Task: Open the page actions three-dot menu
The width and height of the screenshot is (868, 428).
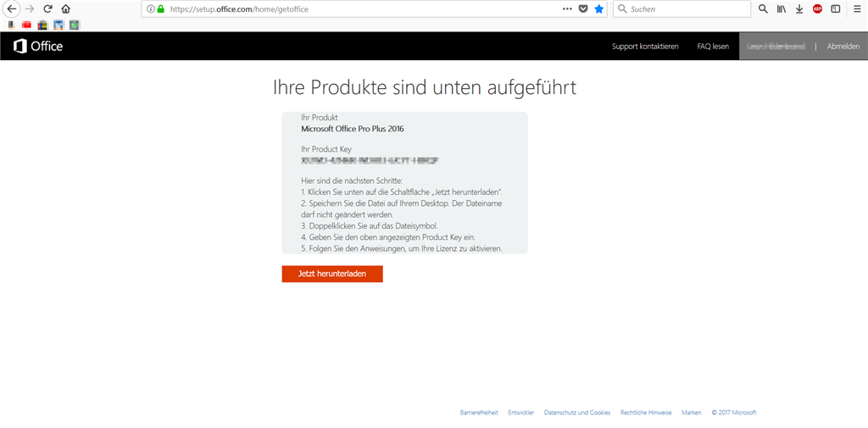Action: coord(567,8)
